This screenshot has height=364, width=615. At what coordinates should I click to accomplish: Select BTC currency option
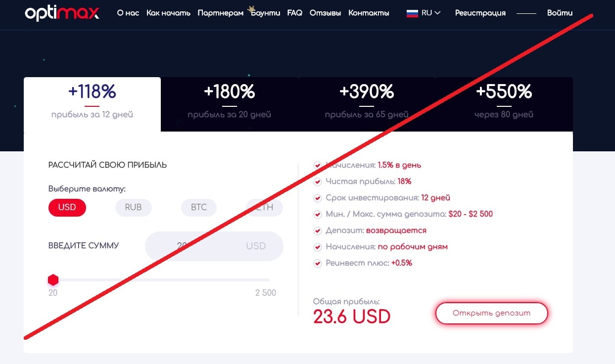click(199, 207)
